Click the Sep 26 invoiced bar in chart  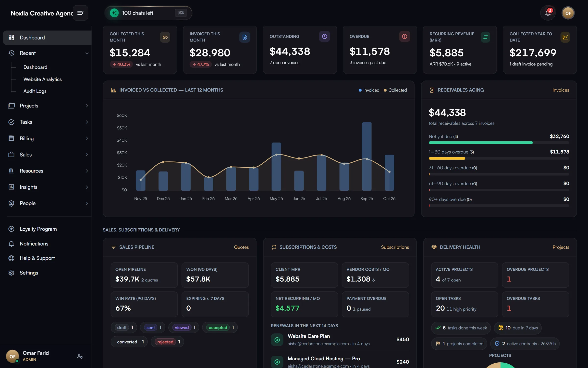(x=367, y=156)
